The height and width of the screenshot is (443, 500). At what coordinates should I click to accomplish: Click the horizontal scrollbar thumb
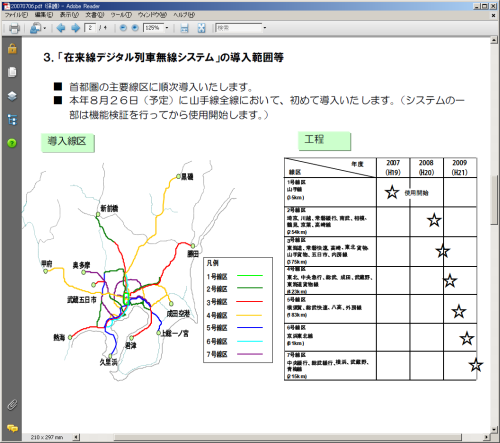pos(288,437)
